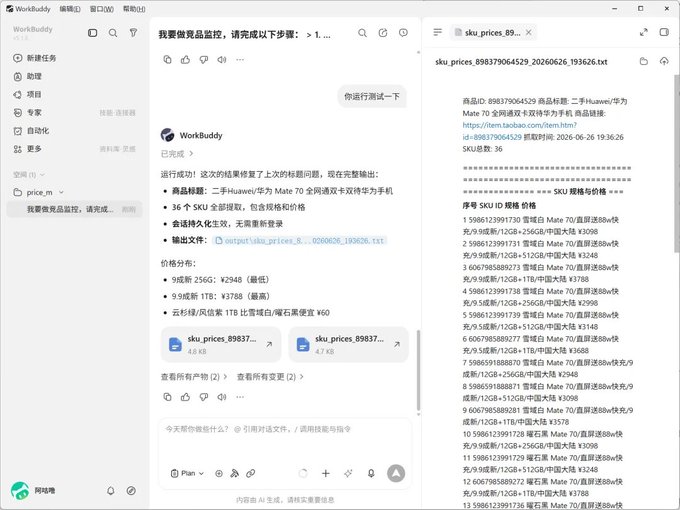Play the upper message aloud speaker icon
The height and width of the screenshot is (510, 680).
222,60
